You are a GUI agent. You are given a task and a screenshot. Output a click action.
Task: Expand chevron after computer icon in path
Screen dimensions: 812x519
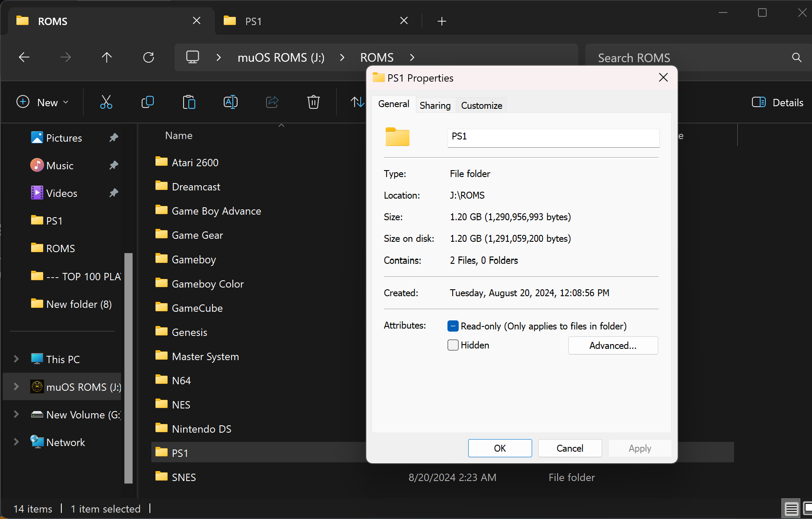click(219, 57)
